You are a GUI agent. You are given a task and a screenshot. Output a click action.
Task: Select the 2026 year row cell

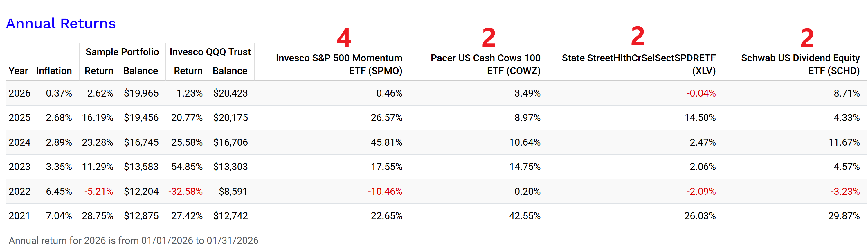click(x=19, y=93)
